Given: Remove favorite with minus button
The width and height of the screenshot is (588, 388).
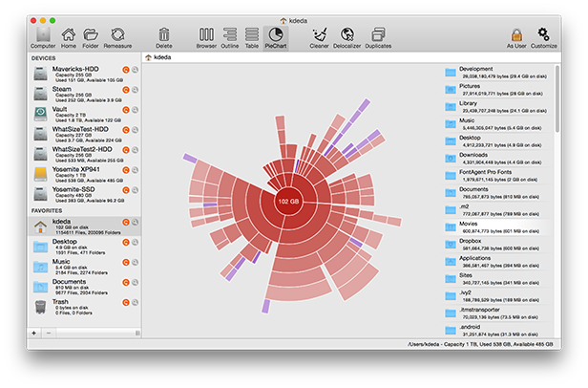Looking at the screenshot, I should click(49, 333).
